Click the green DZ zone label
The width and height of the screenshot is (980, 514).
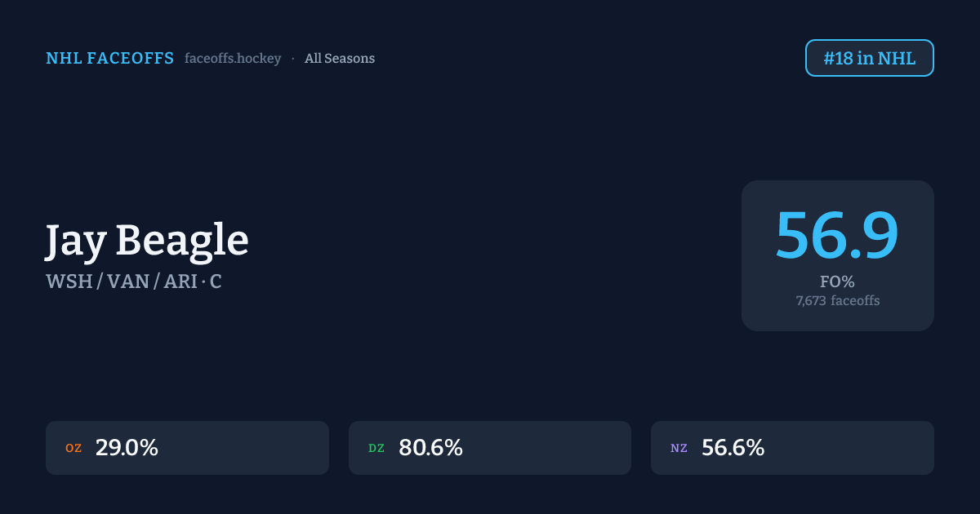coord(376,448)
